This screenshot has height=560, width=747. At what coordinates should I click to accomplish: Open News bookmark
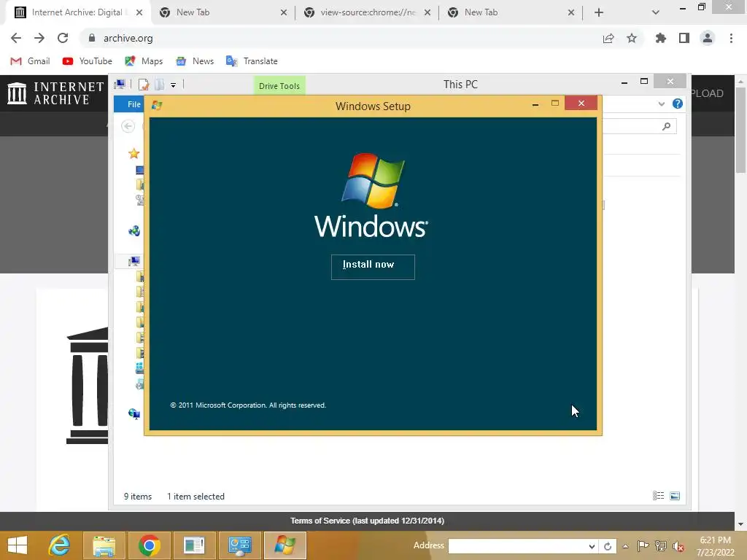tap(195, 61)
